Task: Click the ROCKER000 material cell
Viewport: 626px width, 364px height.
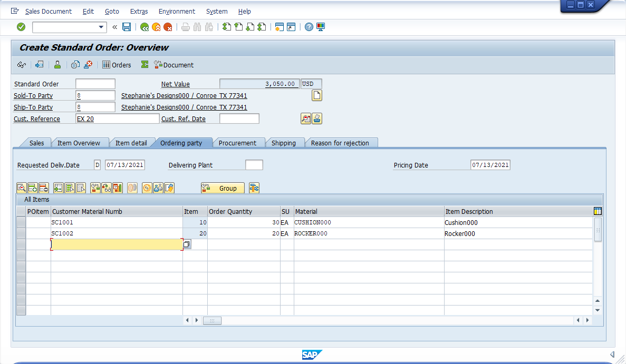Action: click(369, 234)
